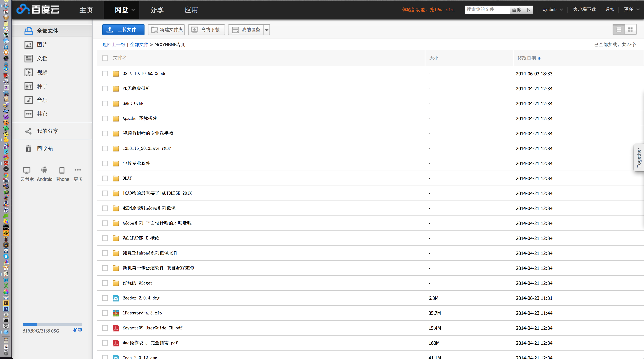Click the Android client icon
The width and height of the screenshot is (644, 359).
44,170
